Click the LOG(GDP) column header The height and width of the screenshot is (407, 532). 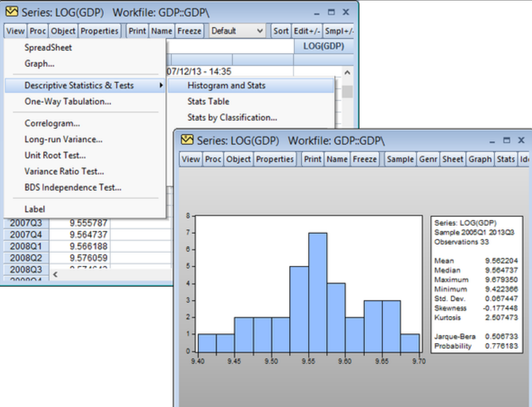pos(324,46)
